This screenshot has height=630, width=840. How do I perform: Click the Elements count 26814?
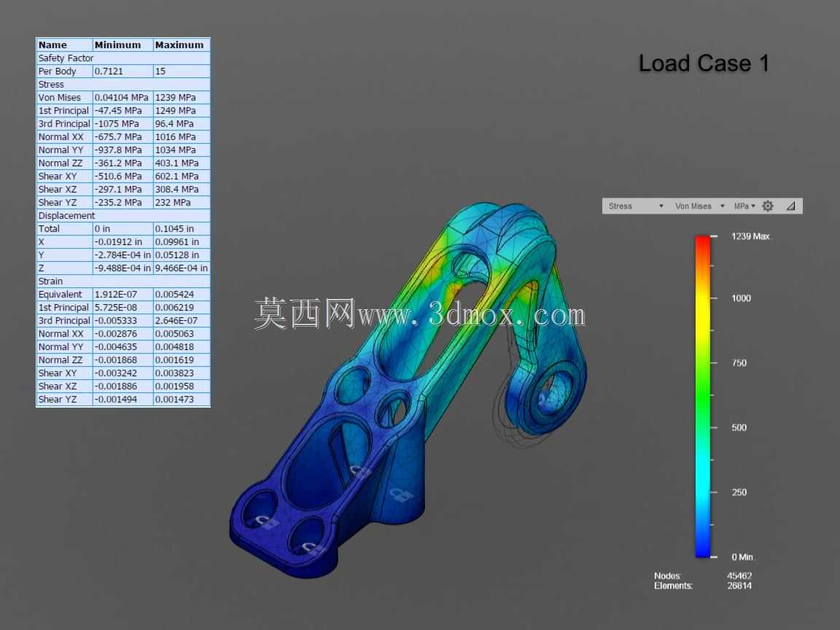coord(739,586)
